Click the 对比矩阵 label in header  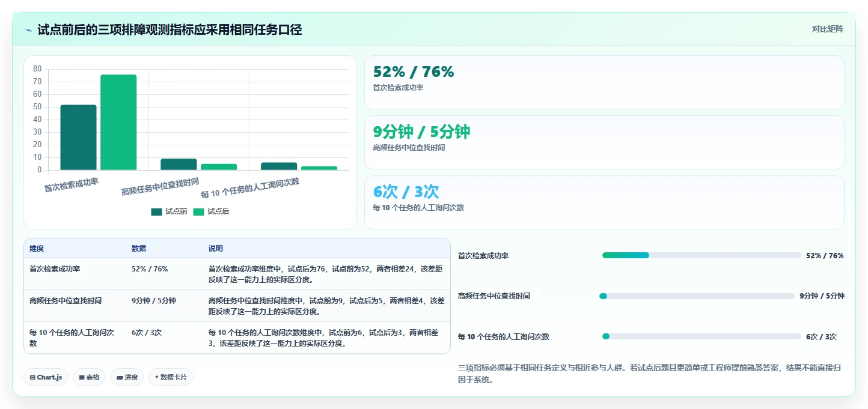[x=827, y=29]
